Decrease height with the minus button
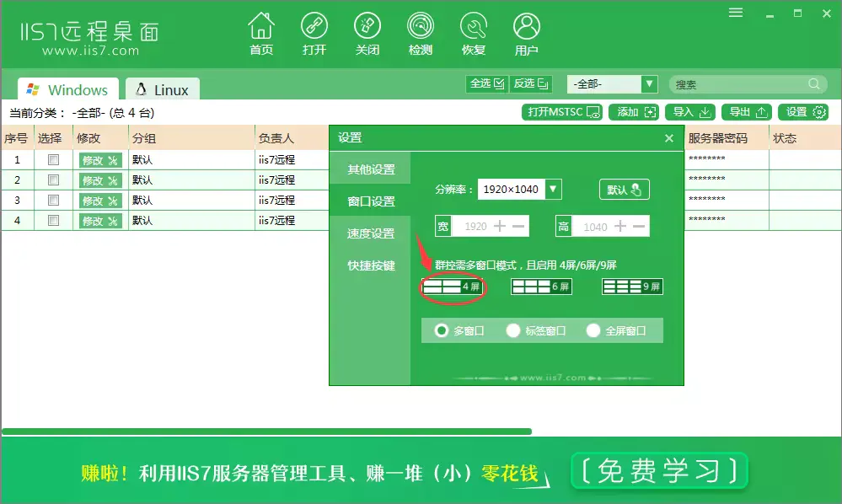The height and width of the screenshot is (504, 842). (639, 227)
